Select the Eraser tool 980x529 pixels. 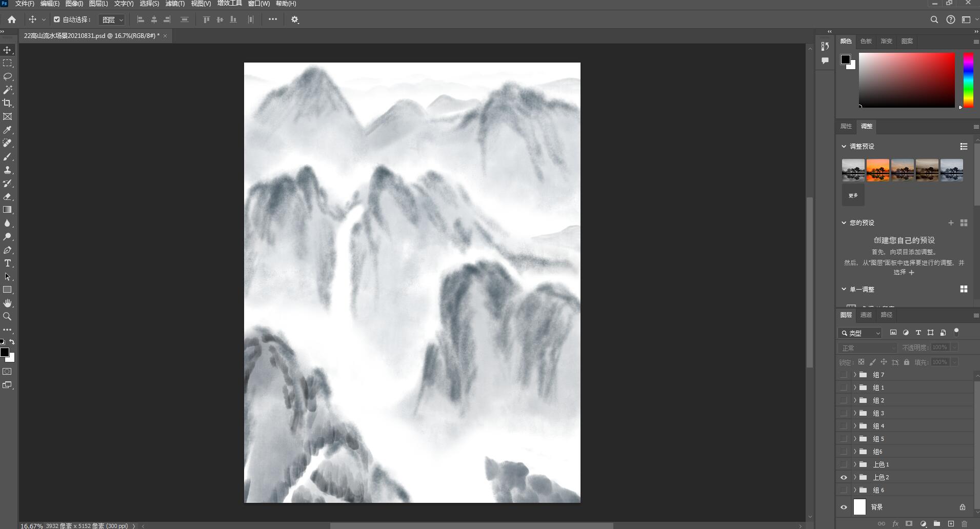coord(7,197)
